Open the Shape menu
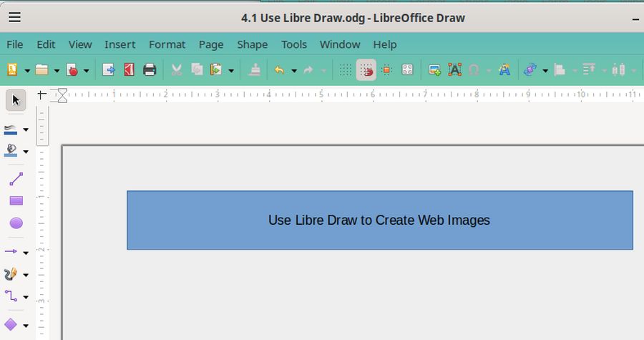This screenshot has width=644, height=340. (252, 44)
